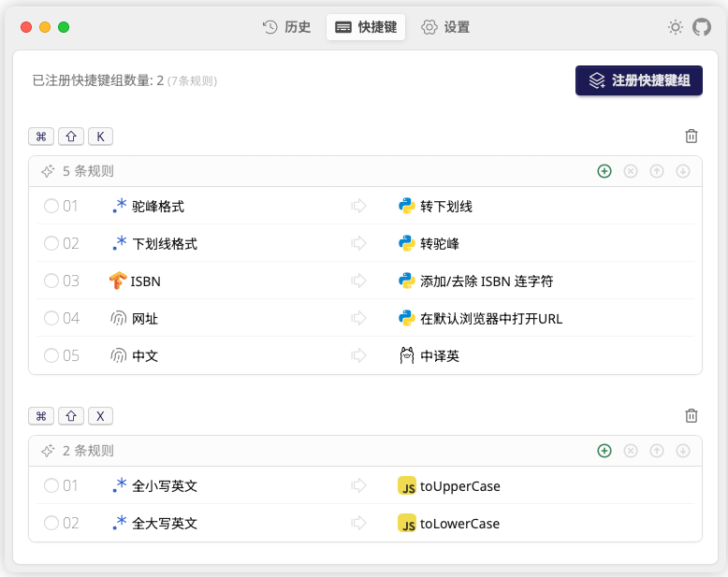
Task: Click the toUpperCase JavaScript action
Action: [x=459, y=486]
